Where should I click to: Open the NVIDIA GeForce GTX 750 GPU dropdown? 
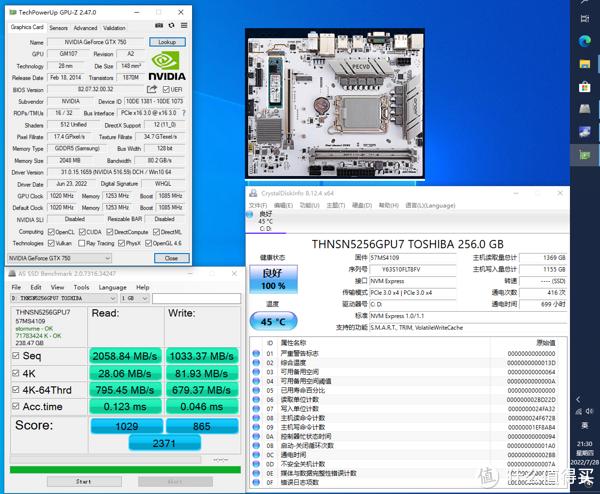click(x=59, y=258)
